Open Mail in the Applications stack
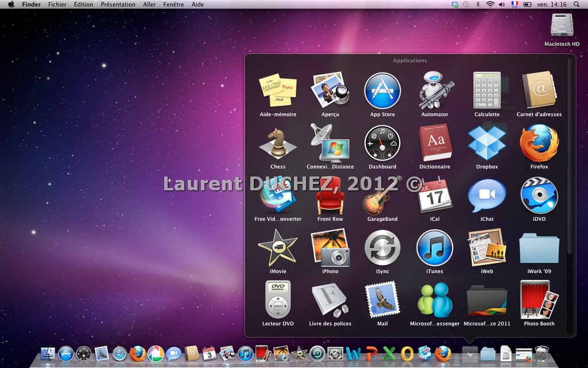The width and height of the screenshot is (588, 368). pos(382,300)
